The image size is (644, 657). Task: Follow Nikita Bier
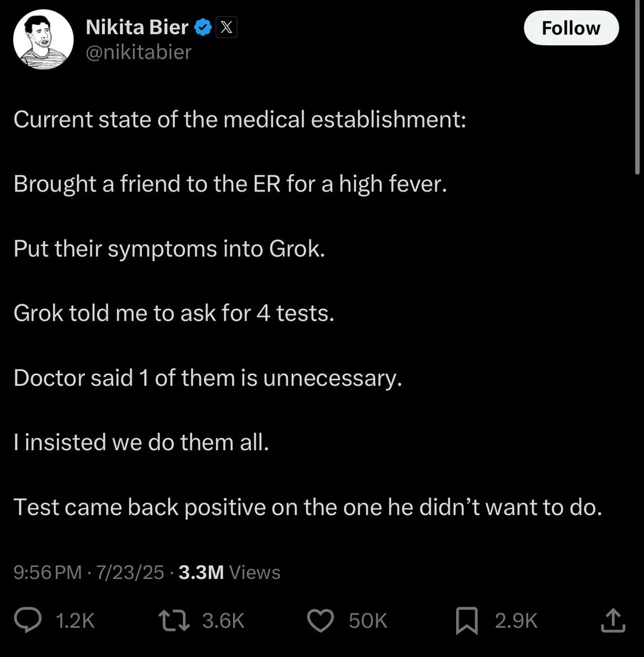point(571,28)
